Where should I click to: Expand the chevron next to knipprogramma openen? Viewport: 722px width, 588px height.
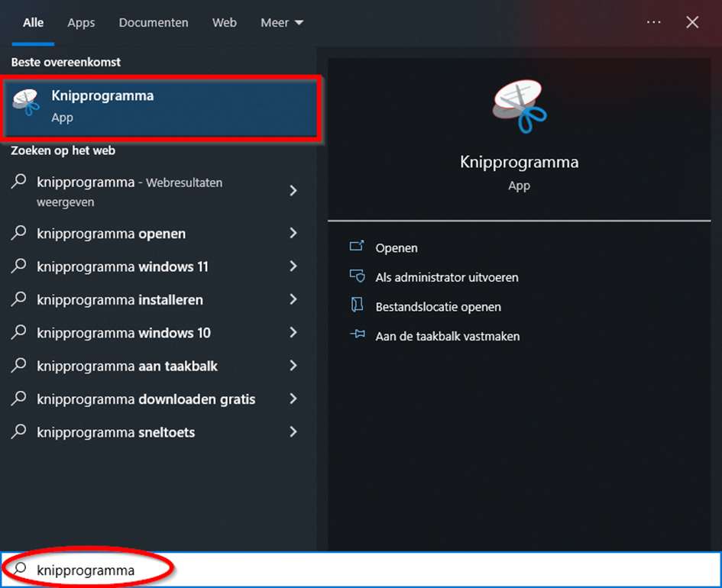[x=293, y=234]
